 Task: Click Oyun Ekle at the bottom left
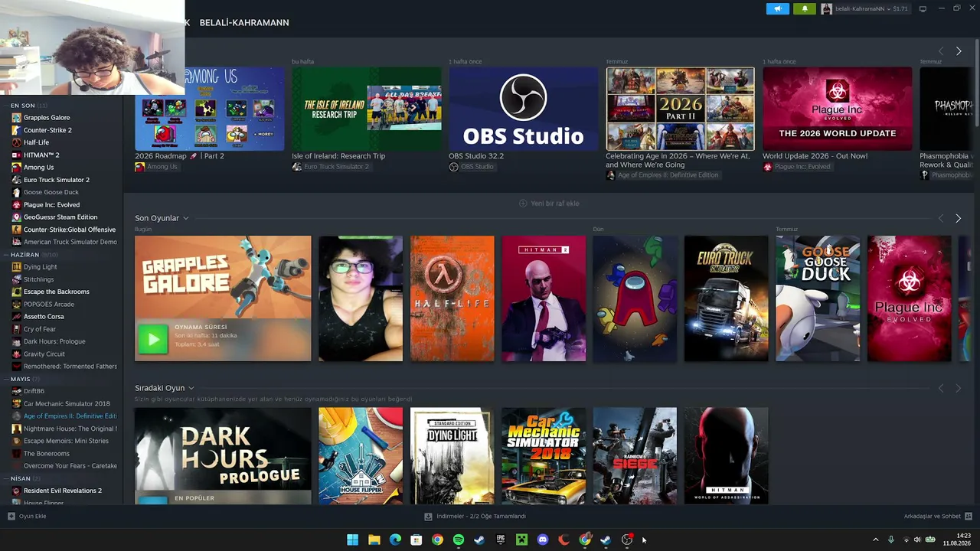click(28, 517)
